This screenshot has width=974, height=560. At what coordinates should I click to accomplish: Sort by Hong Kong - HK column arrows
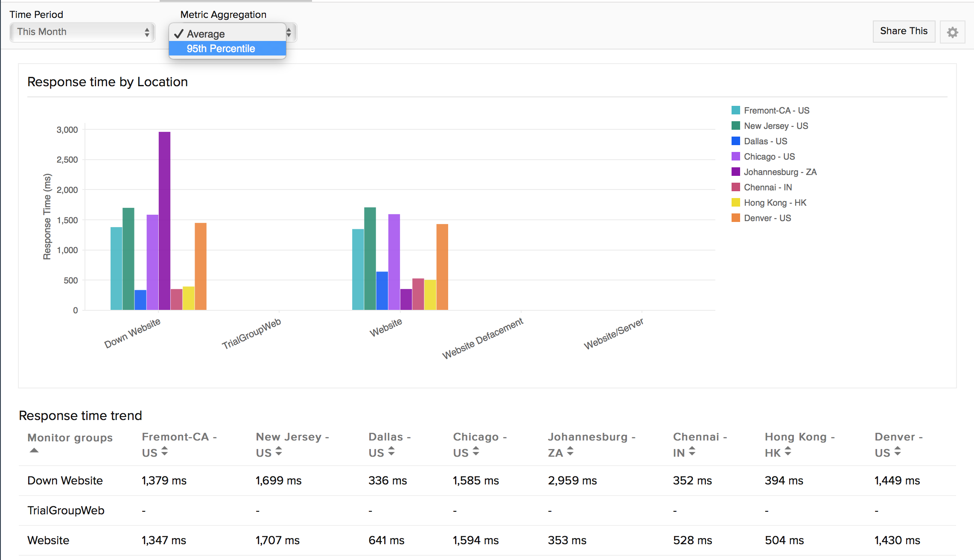tap(788, 451)
